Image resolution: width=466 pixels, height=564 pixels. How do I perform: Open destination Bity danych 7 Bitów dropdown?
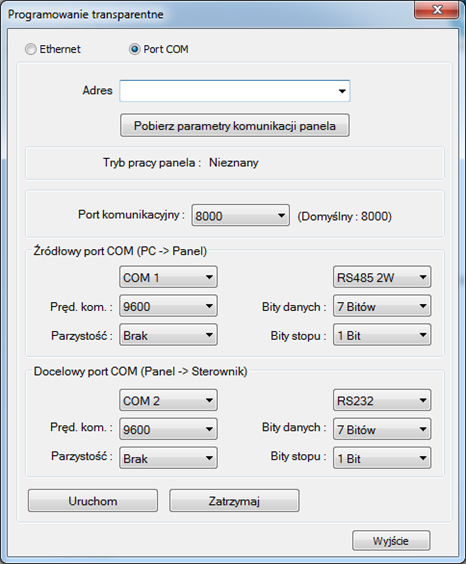pyautogui.click(x=382, y=429)
